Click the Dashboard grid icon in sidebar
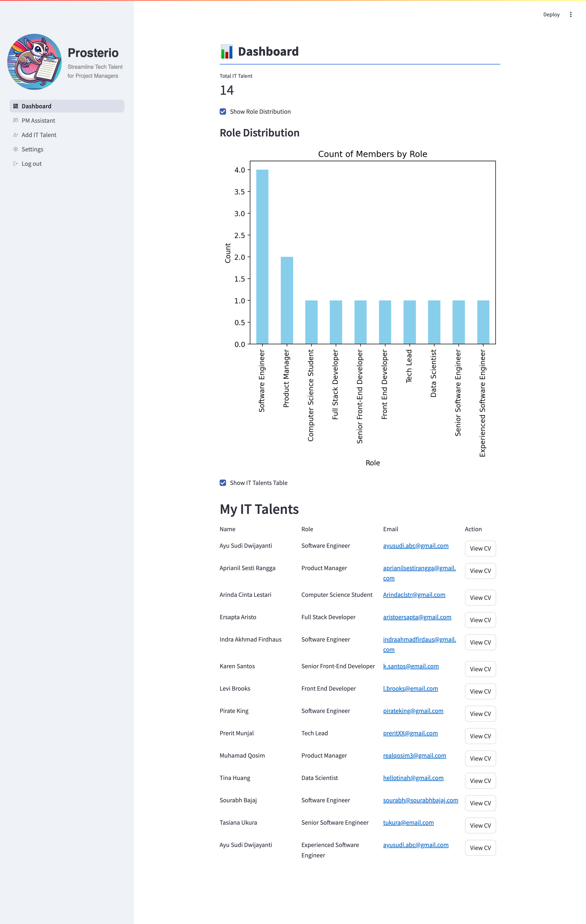The image size is (586, 924). coord(16,106)
